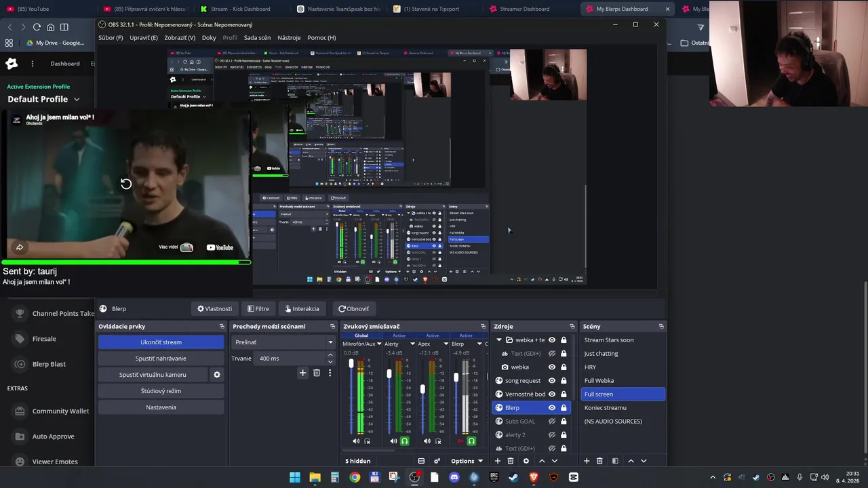Show the alerty 2 source
868x488 pixels.
[x=552, y=434]
